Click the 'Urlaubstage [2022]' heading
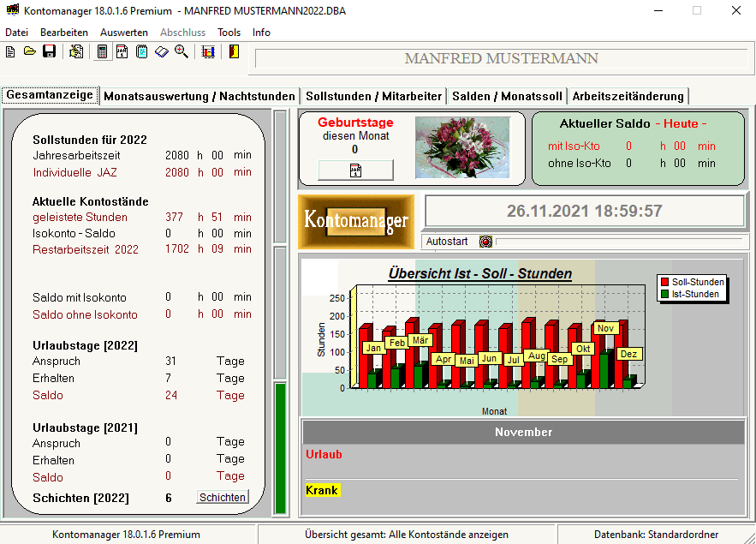 pyautogui.click(x=85, y=345)
